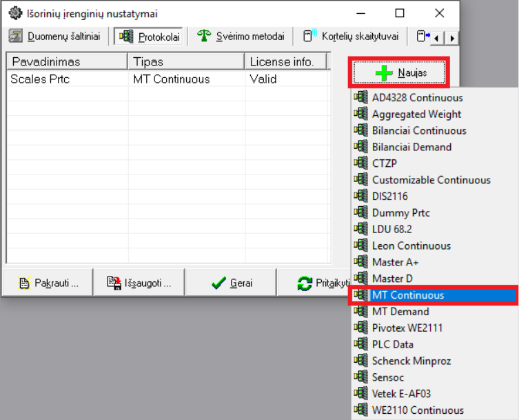The height and width of the screenshot is (420, 519).
Task: Open the Duomenų šaltiniai tab
Action: (54, 37)
